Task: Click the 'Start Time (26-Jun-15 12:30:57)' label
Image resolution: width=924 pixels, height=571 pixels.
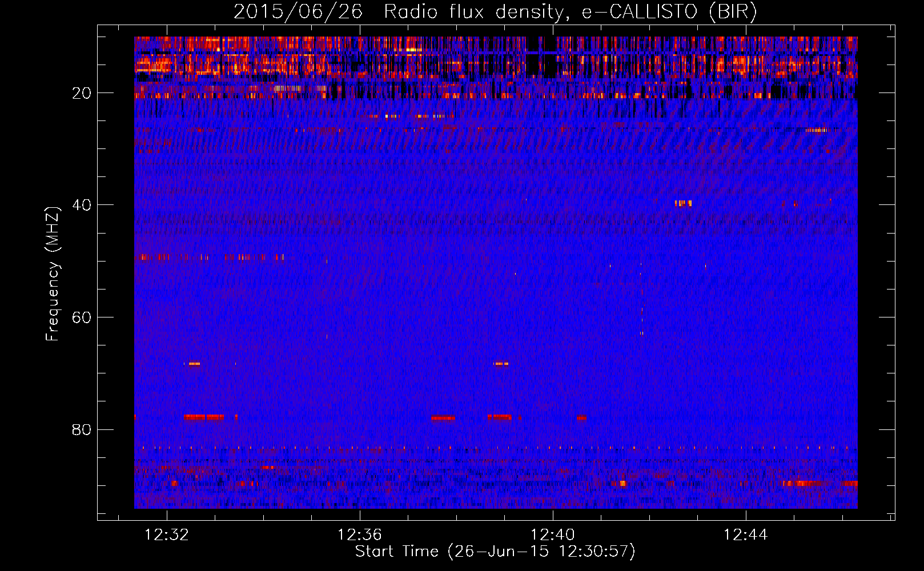Action: pyautogui.click(x=495, y=552)
